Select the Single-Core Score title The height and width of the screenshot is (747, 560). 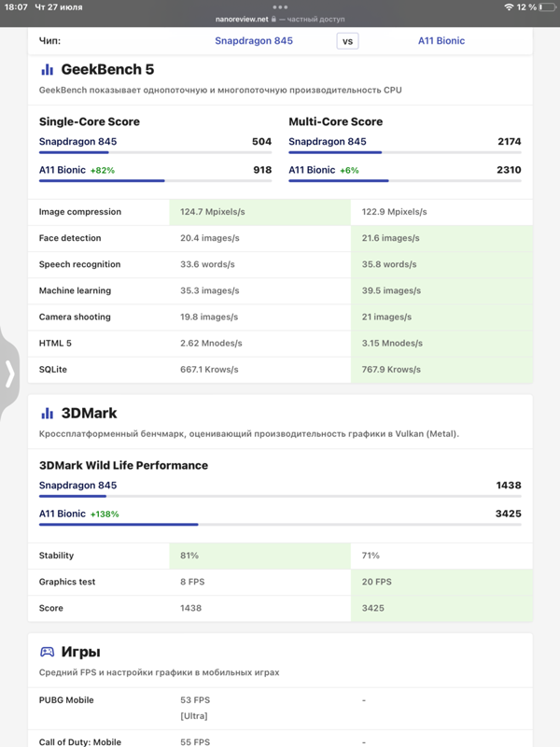tap(90, 121)
